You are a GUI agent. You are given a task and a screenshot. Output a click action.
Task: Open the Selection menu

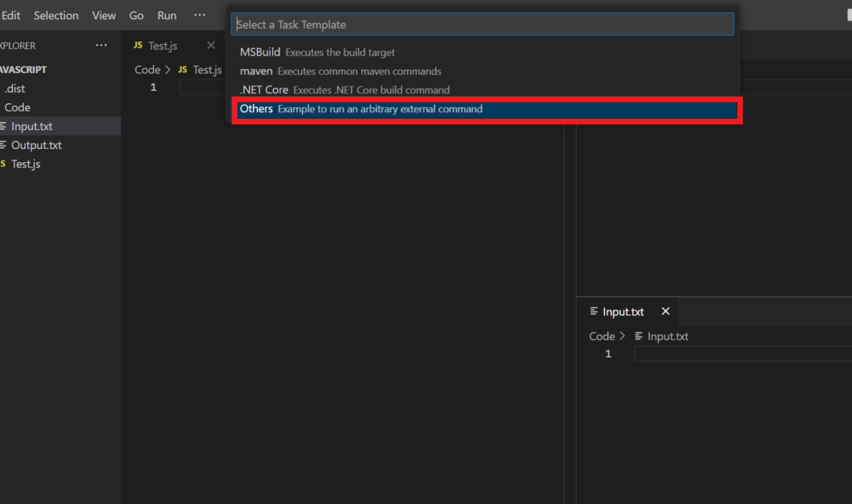click(56, 16)
